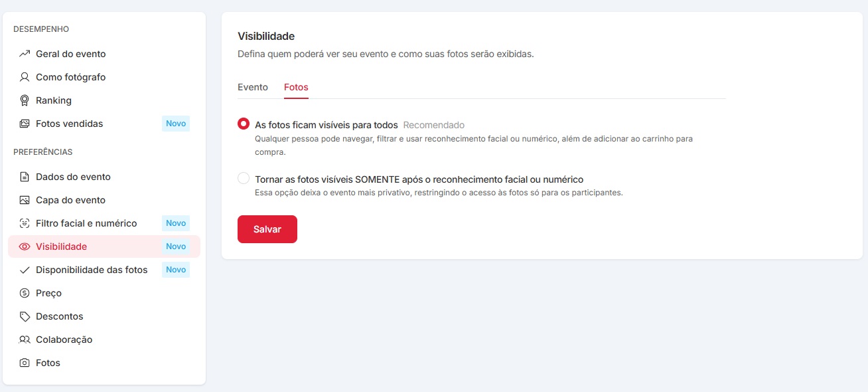Open Disponibilidade das fotos settings
Screen dimensions: 868x392
click(x=92, y=270)
